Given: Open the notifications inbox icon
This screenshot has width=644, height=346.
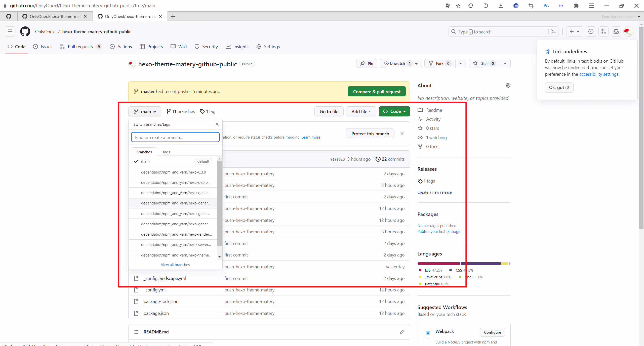Looking at the screenshot, I should [616, 31].
